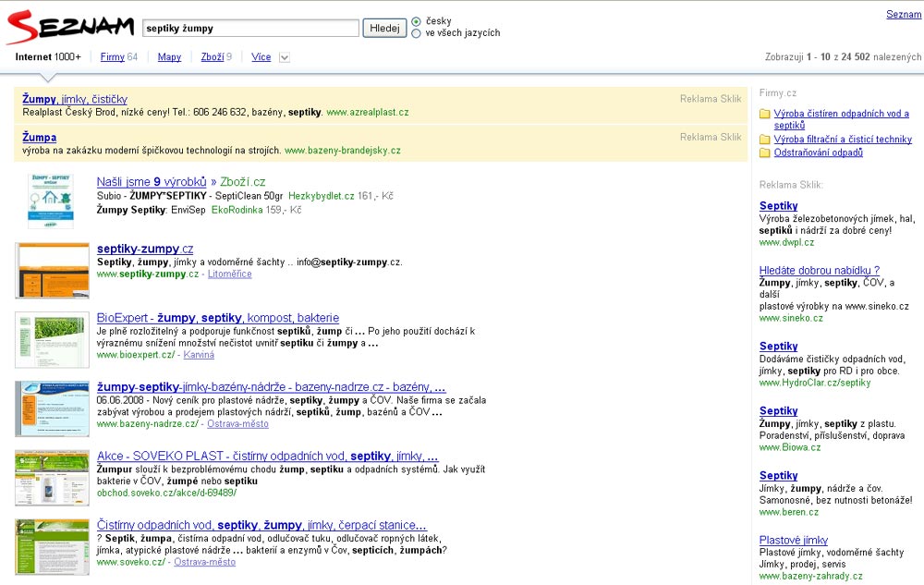Select 've všech jazycích' radio button
The width and height of the screenshot is (924, 585).
point(416,33)
